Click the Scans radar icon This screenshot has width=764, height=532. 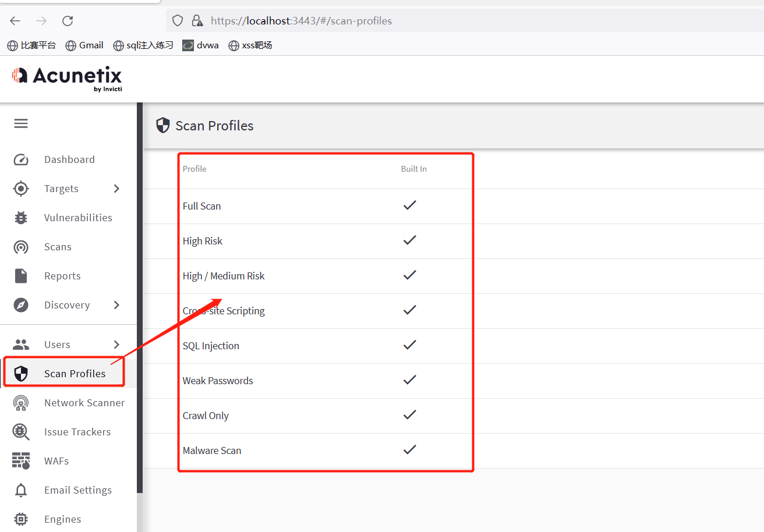tap(21, 247)
